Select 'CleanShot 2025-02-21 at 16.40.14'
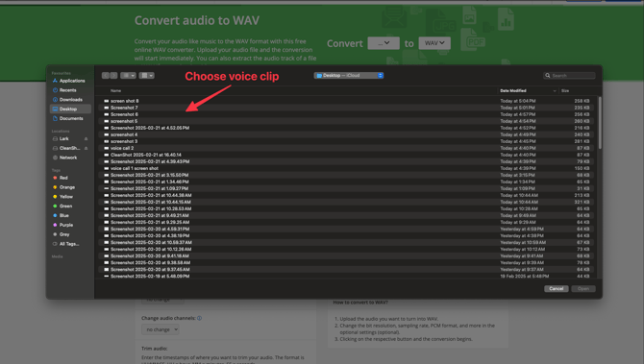This screenshot has width=644, height=364. 346,155
